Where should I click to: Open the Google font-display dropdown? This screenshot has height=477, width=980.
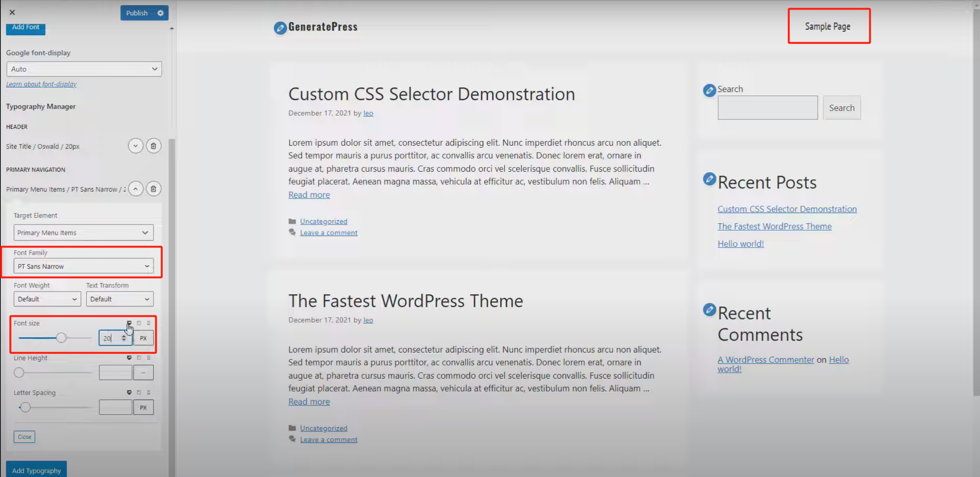pos(84,69)
